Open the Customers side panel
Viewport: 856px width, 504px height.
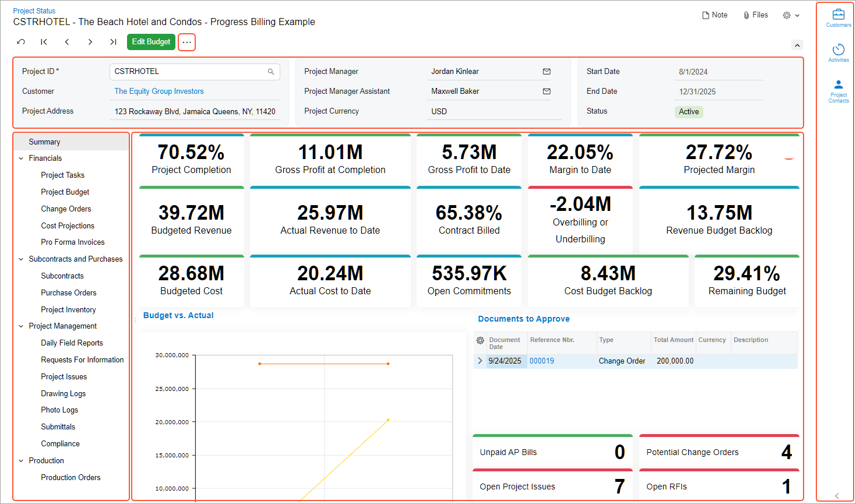point(838,16)
